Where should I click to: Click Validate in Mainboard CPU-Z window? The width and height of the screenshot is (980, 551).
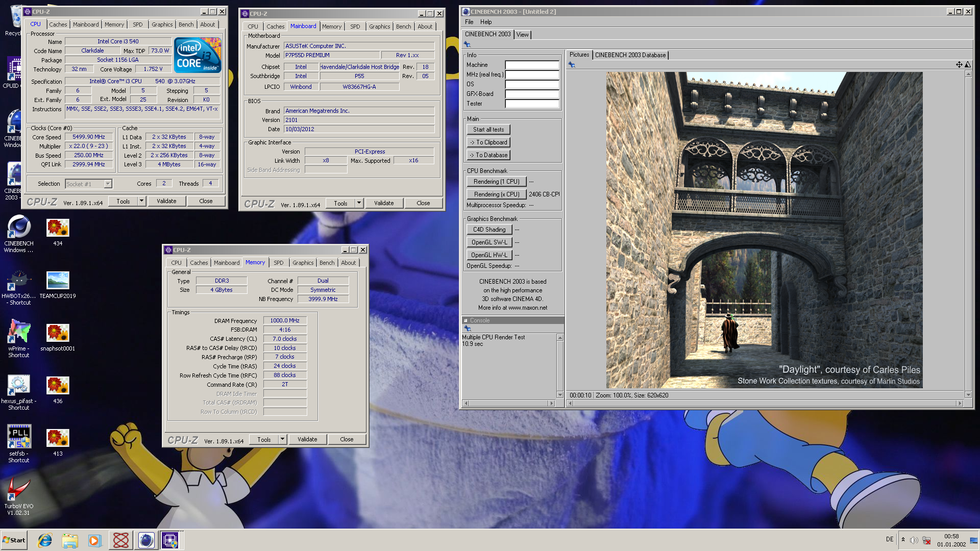pos(384,203)
